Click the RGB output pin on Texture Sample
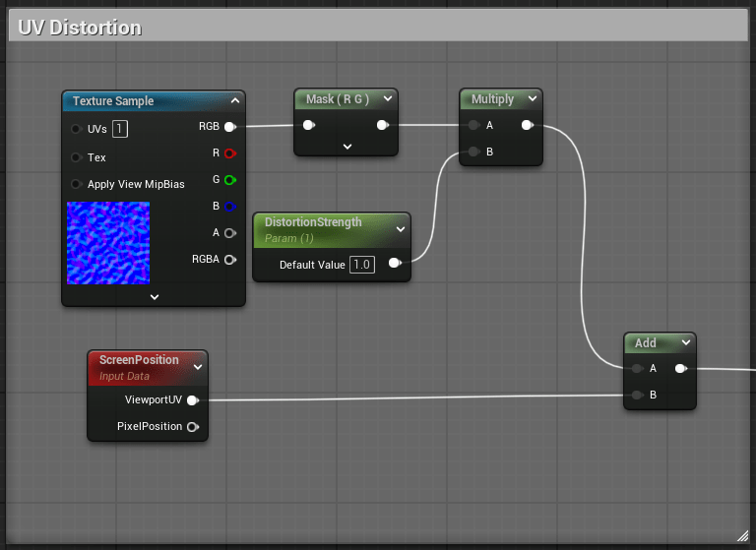 pyautogui.click(x=229, y=127)
